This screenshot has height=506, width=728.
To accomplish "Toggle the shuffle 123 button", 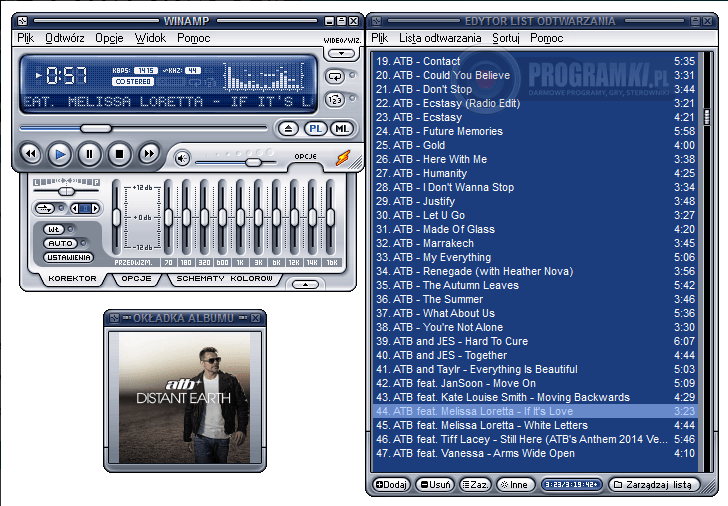I will 335,100.
